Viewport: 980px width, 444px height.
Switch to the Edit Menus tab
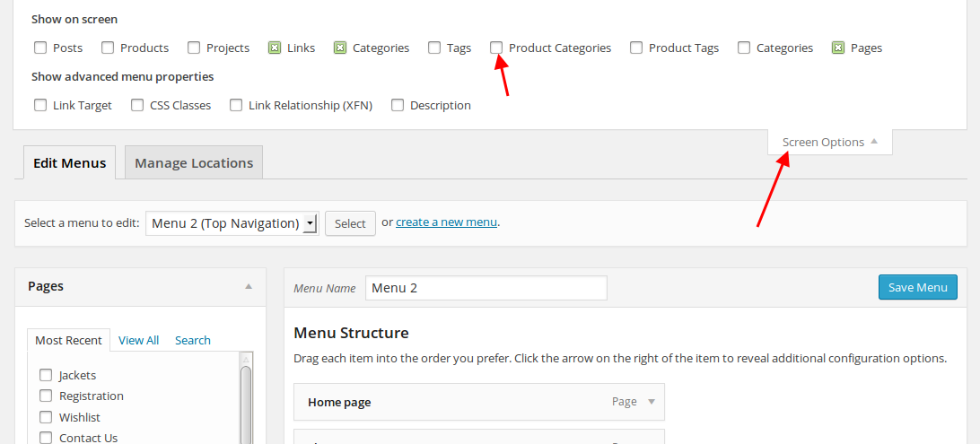(69, 163)
